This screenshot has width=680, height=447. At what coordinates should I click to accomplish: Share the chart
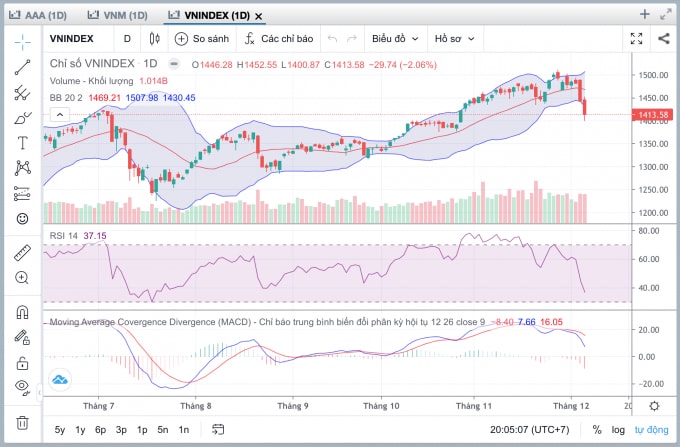point(664,39)
